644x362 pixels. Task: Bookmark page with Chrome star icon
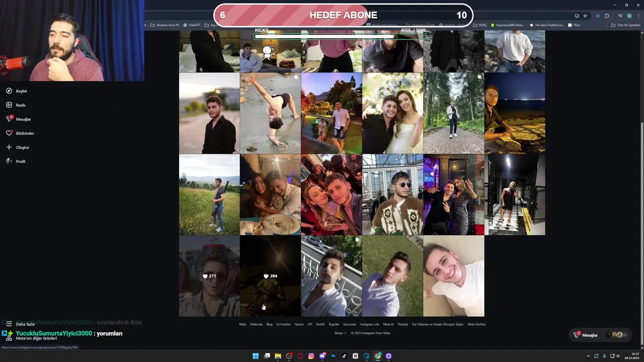tap(585, 16)
